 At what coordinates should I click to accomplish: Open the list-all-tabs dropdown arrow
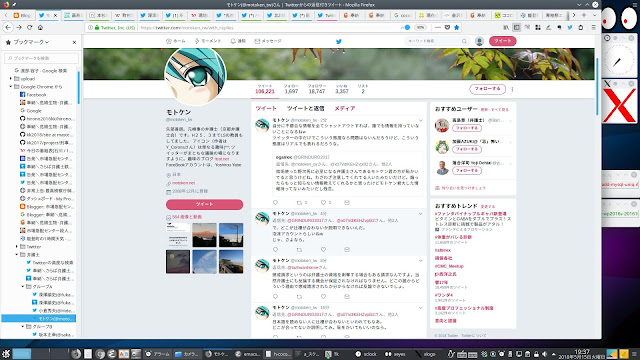tap(594, 15)
